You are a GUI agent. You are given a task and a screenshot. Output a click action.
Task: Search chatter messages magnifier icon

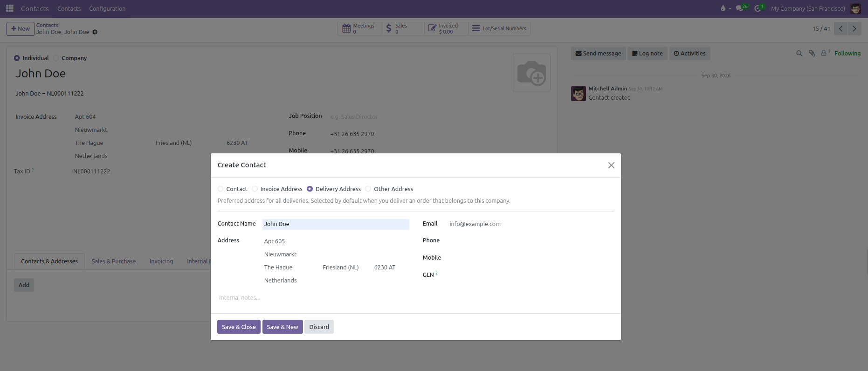coord(799,54)
